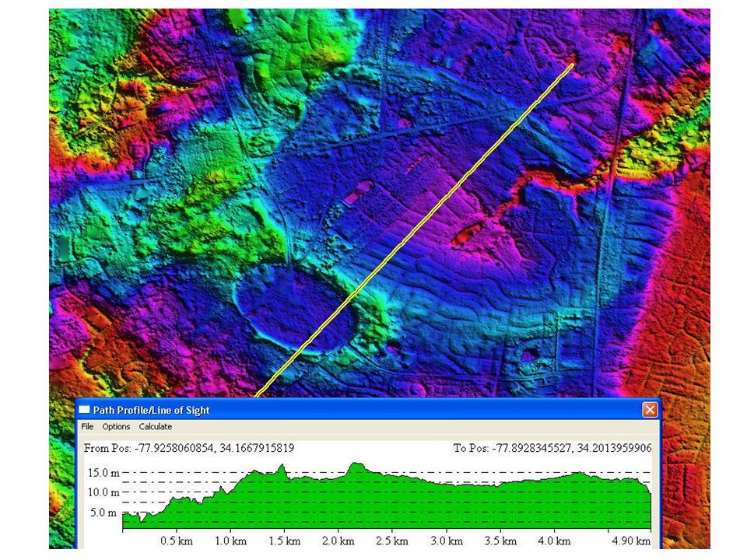Open the File menu in Path Profile window
Screen dimensions: 747x560
[87, 427]
